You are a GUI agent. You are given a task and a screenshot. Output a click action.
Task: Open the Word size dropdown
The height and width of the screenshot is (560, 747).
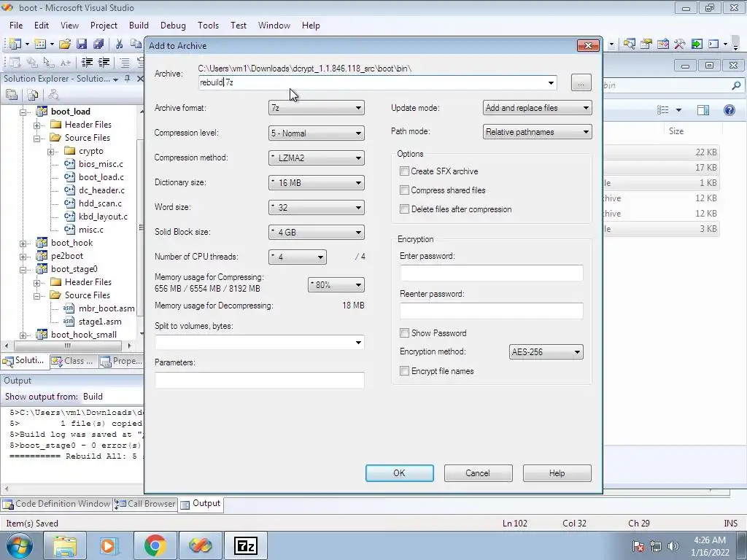[x=317, y=208]
